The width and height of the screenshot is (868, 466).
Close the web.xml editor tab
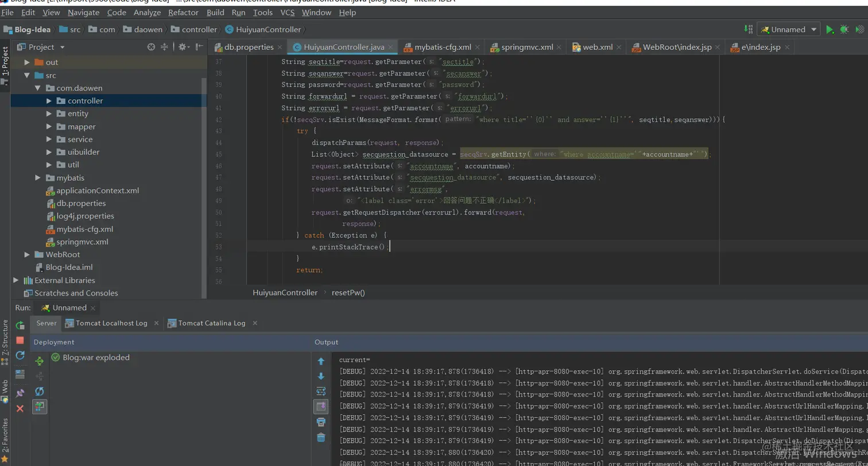(619, 48)
